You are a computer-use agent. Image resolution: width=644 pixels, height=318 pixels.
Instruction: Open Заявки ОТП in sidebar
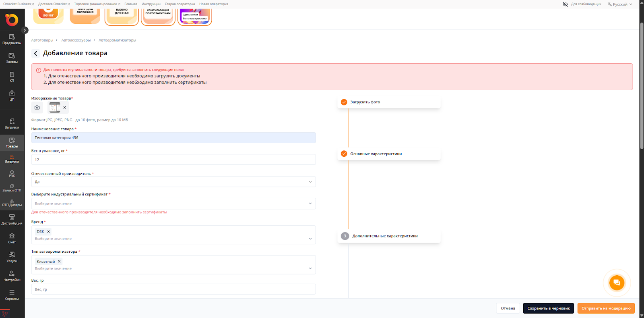tap(12, 188)
